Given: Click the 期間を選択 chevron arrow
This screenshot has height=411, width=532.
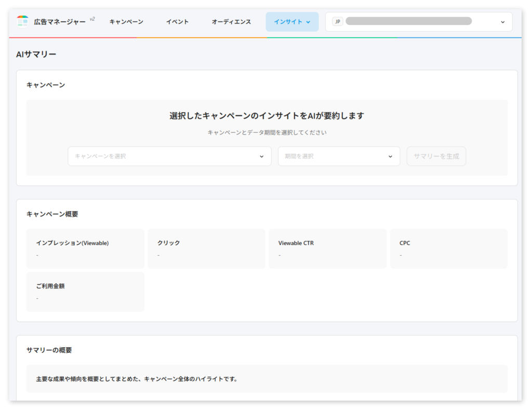Looking at the screenshot, I should [x=390, y=156].
